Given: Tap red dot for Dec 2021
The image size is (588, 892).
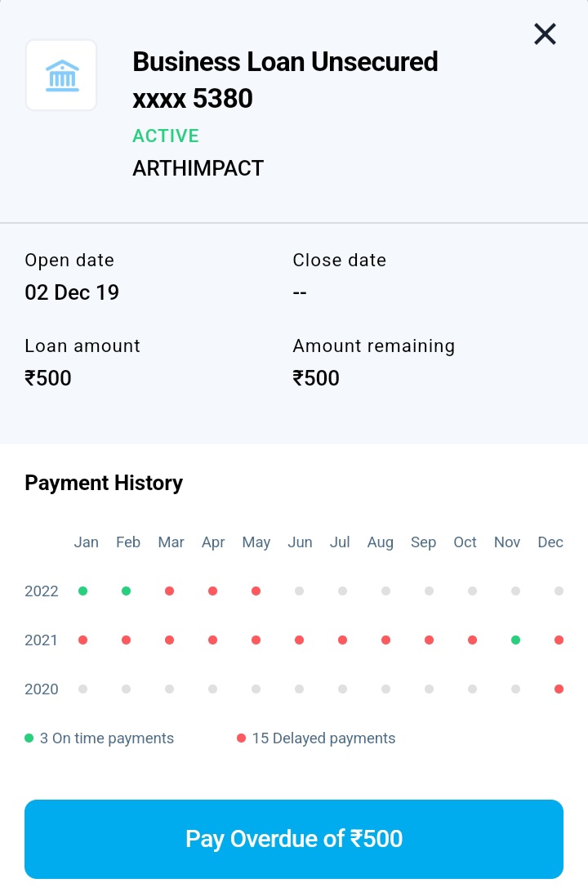Looking at the screenshot, I should coord(559,640).
